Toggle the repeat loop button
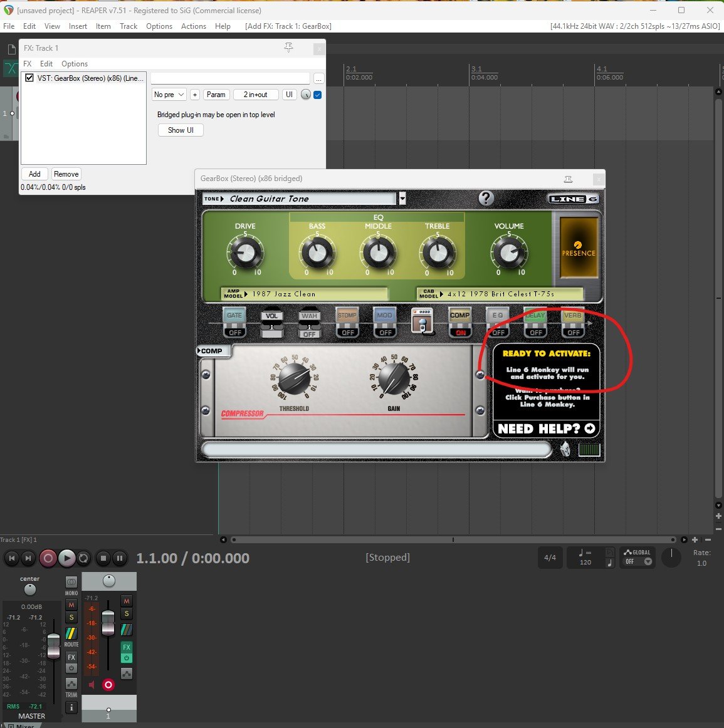This screenshot has height=728, width=724. tap(83, 558)
